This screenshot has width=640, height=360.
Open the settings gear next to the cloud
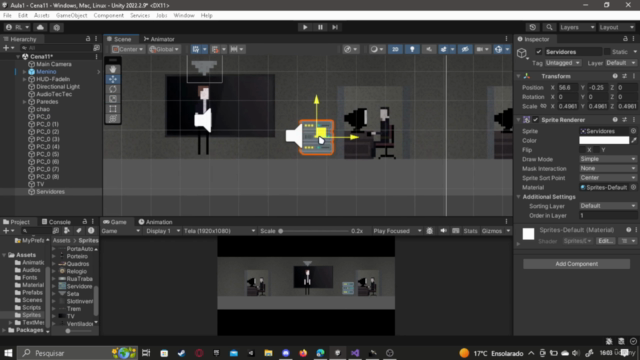57,27
